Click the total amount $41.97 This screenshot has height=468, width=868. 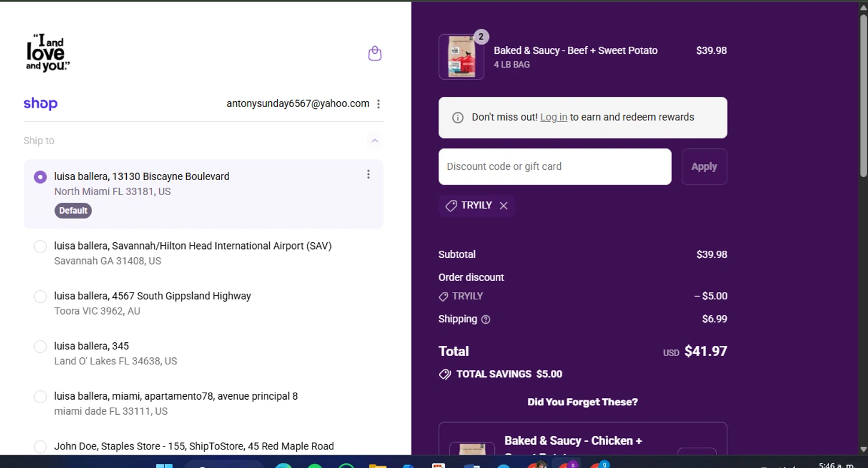(705, 351)
